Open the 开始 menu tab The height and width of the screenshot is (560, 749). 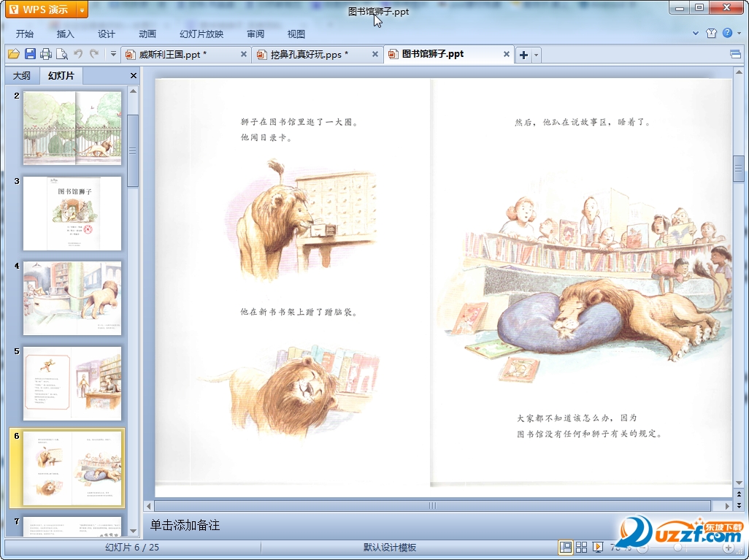coord(25,34)
